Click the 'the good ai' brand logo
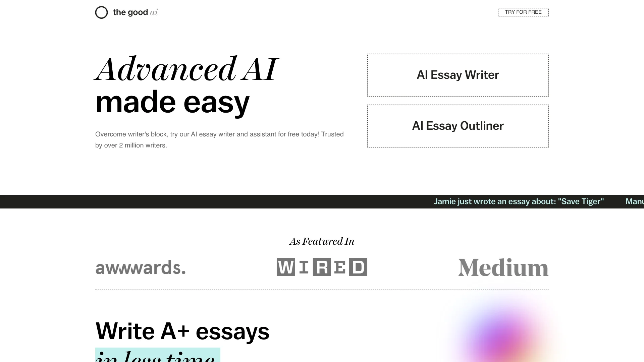This screenshot has height=362, width=644. click(x=126, y=12)
